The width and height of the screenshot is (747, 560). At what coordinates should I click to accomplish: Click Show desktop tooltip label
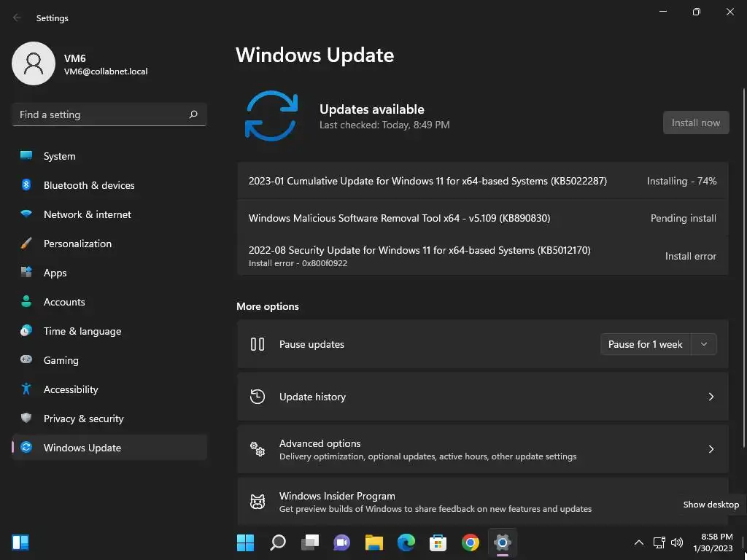[x=711, y=505]
